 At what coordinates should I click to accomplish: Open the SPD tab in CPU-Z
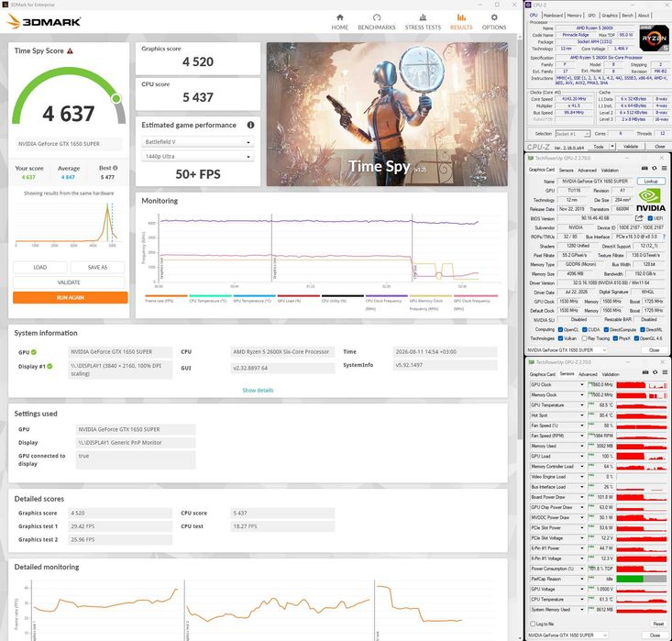[591, 15]
